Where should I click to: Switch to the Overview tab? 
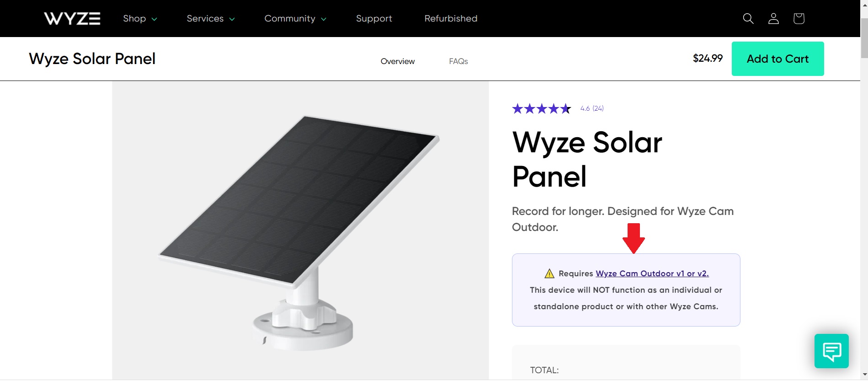point(398,61)
